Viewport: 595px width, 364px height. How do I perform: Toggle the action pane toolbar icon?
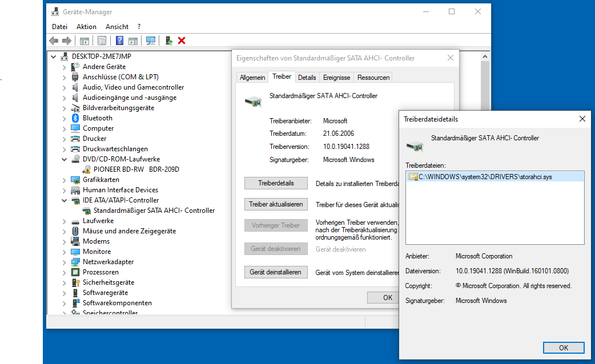[133, 41]
